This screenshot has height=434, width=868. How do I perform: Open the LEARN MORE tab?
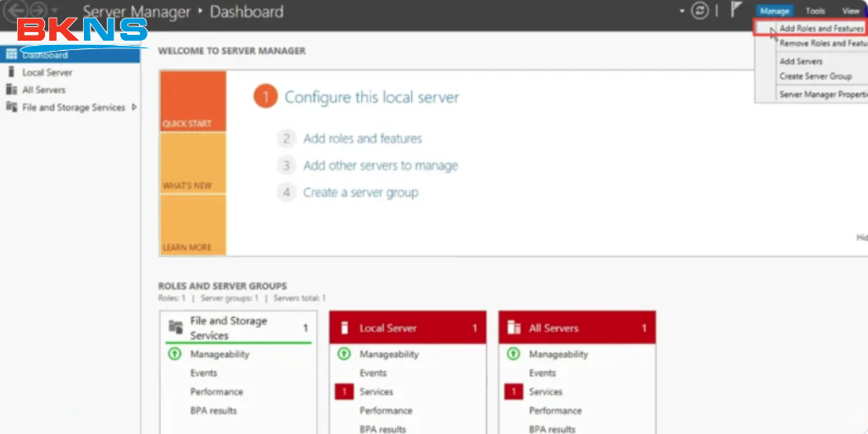(192, 225)
